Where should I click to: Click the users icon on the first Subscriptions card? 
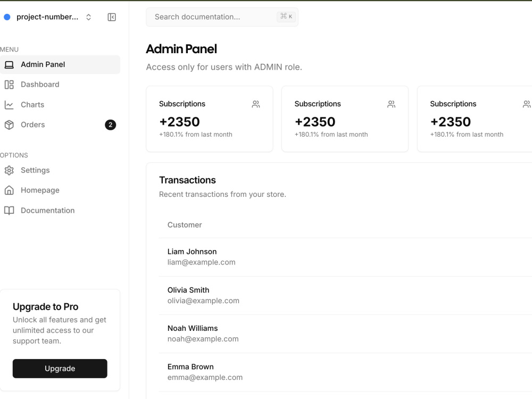click(x=256, y=104)
